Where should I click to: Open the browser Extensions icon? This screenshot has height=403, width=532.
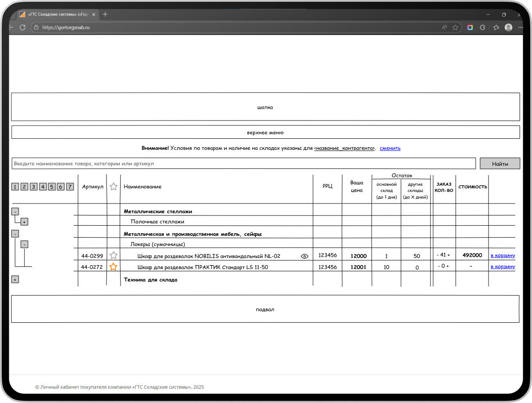tap(483, 27)
